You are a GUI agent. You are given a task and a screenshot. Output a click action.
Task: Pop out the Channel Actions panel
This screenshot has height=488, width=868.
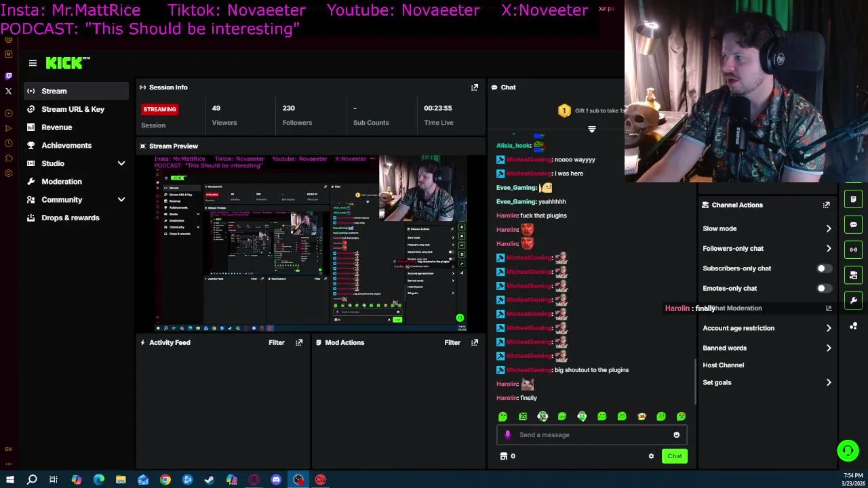click(826, 205)
